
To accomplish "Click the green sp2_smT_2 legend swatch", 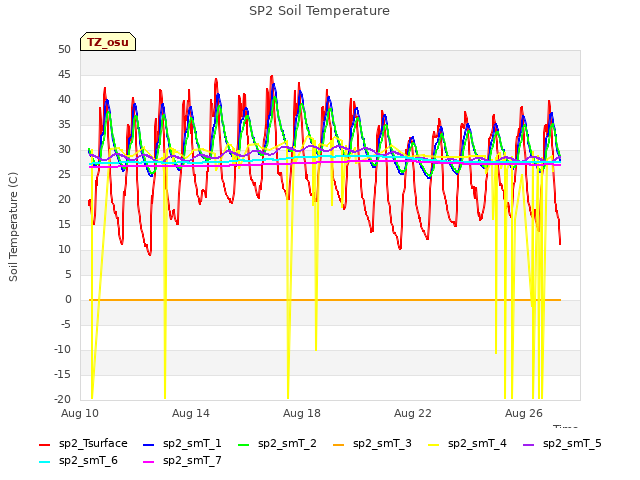I will coord(243,444).
